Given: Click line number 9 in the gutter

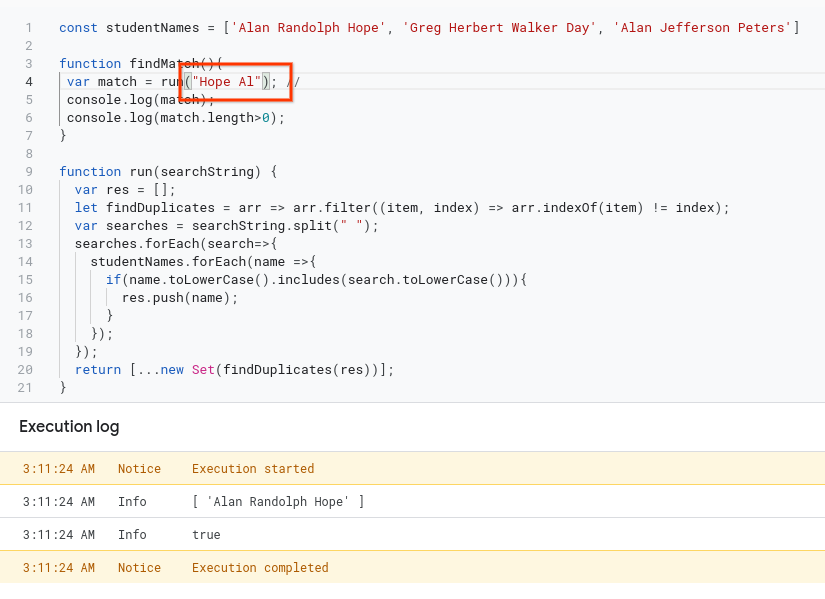Looking at the screenshot, I should pos(29,172).
